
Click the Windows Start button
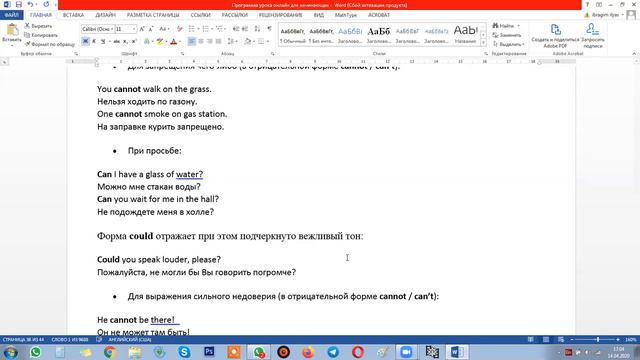[10, 352]
